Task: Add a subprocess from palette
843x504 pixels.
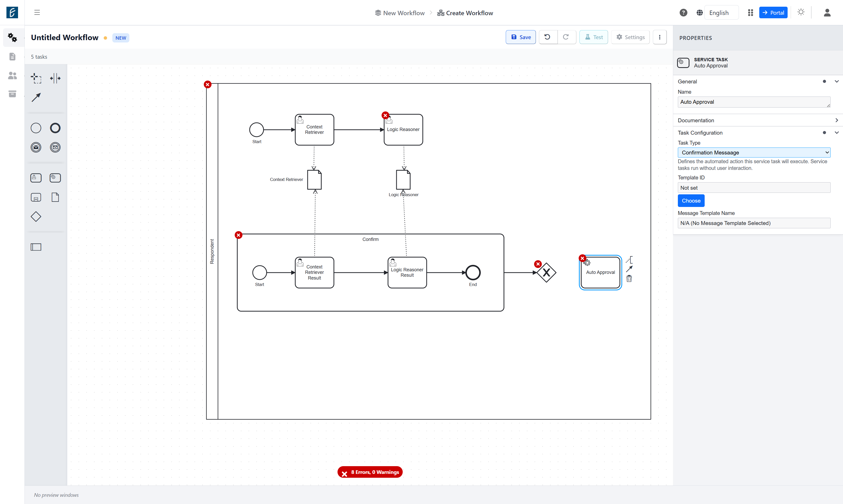Action: [36, 197]
